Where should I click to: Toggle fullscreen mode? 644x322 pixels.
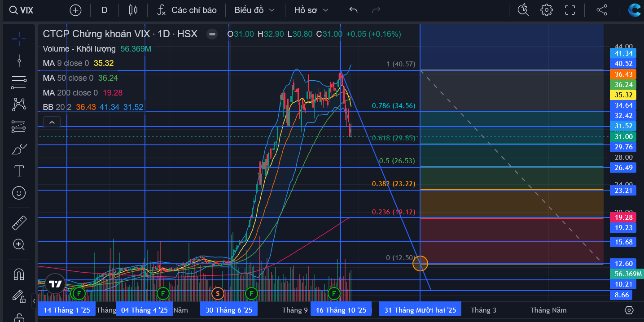[x=570, y=10]
